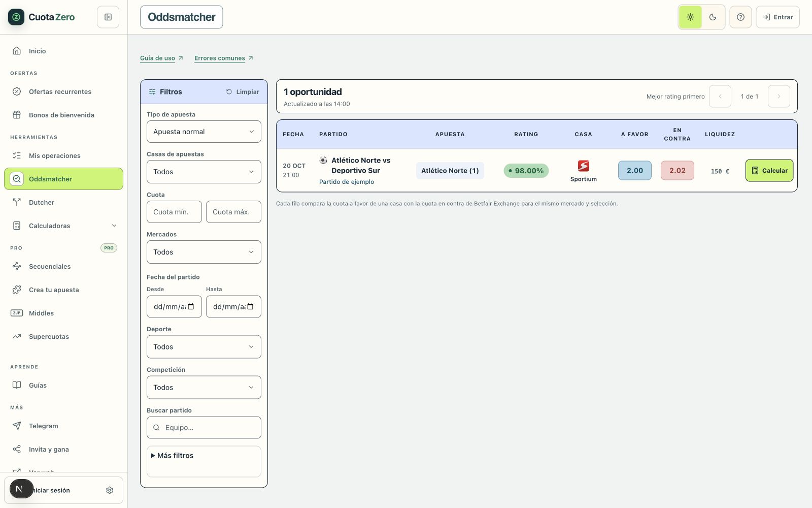This screenshot has width=812, height=508.
Task: Click the Cuota mín. input field
Action: pos(174,212)
